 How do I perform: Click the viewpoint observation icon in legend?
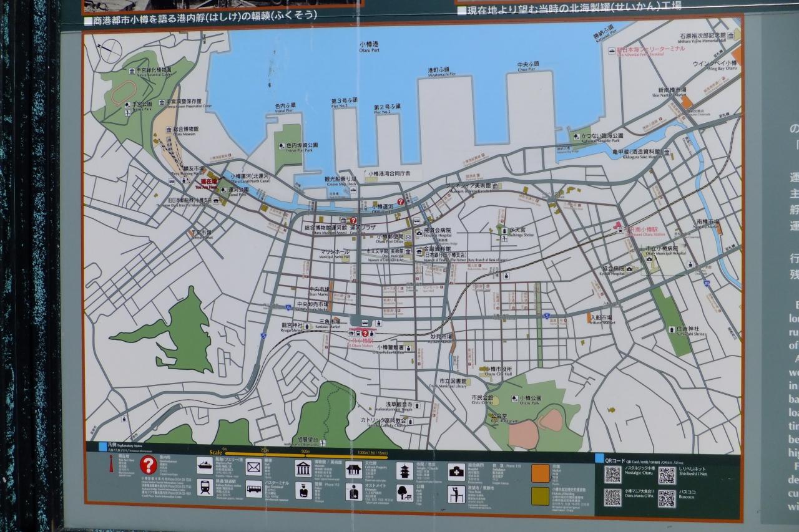pyautogui.click(x=456, y=495)
